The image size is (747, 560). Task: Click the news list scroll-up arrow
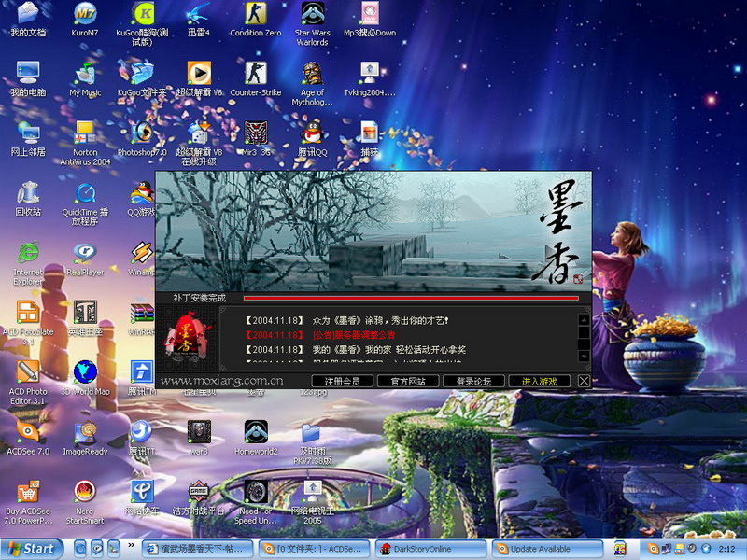click(x=585, y=320)
